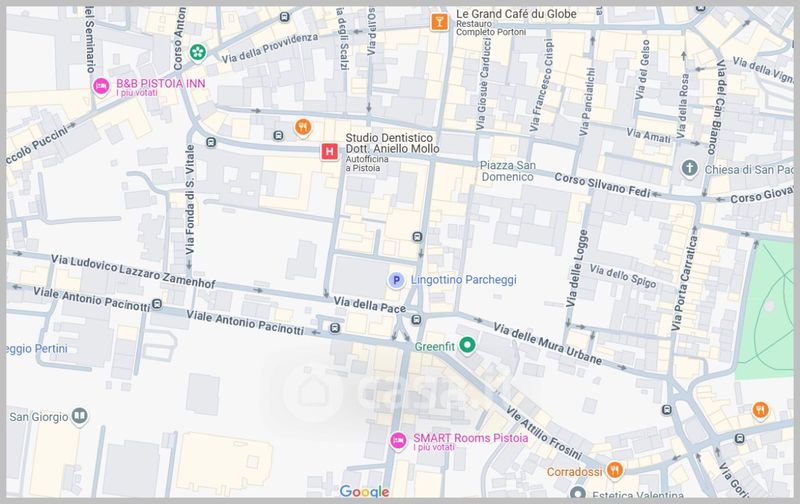The image size is (800, 504).
Task: Select green marker beside Corso Antonio street
Action: 198,51
